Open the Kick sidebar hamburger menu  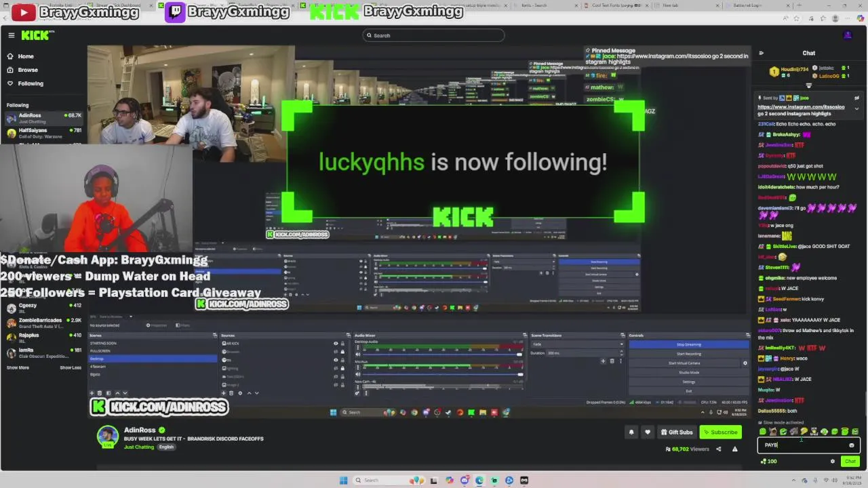click(12, 35)
